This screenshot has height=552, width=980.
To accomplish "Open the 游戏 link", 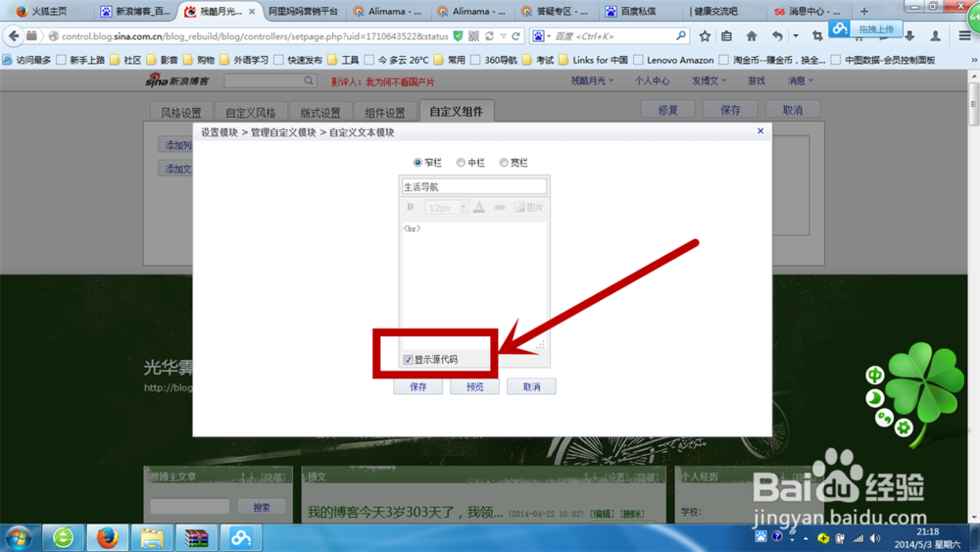I will coord(757,80).
